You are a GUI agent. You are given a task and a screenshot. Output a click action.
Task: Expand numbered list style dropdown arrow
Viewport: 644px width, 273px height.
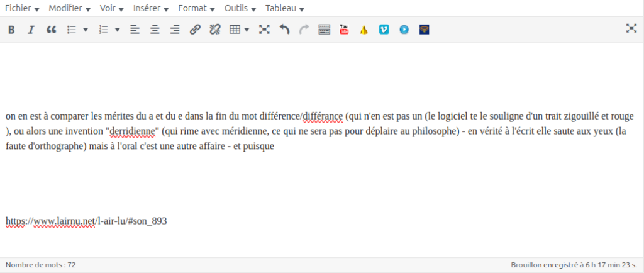tap(118, 30)
